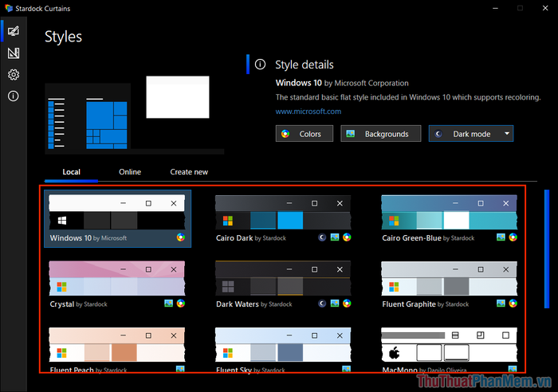The image size is (558, 392).
Task: Click info icon beside Style details
Action: click(x=260, y=65)
